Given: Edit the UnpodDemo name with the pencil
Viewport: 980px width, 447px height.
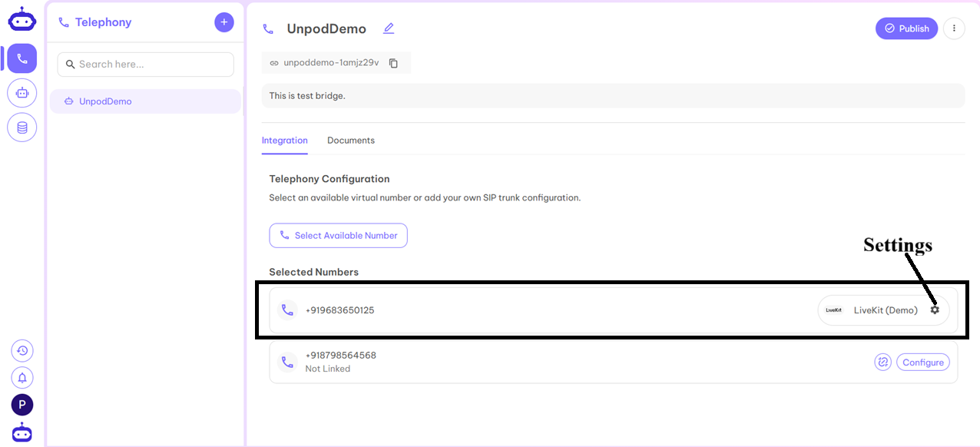Looking at the screenshot, I should point(388,28).
